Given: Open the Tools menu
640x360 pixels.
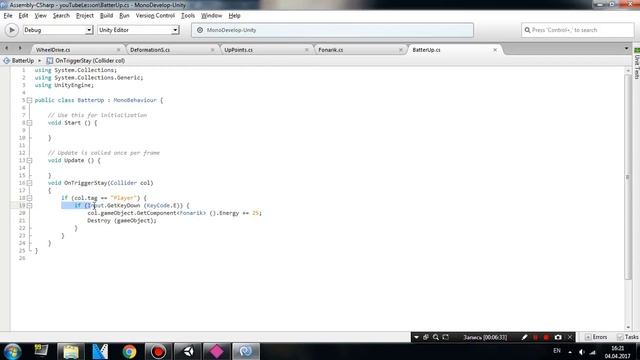Looking at the screenshot, I should tap(188, 16).
